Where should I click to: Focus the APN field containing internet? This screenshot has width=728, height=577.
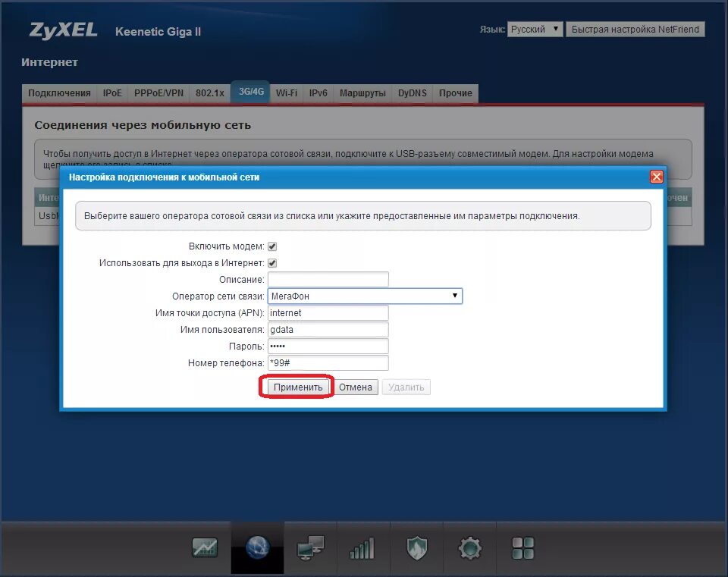point(328,313)
